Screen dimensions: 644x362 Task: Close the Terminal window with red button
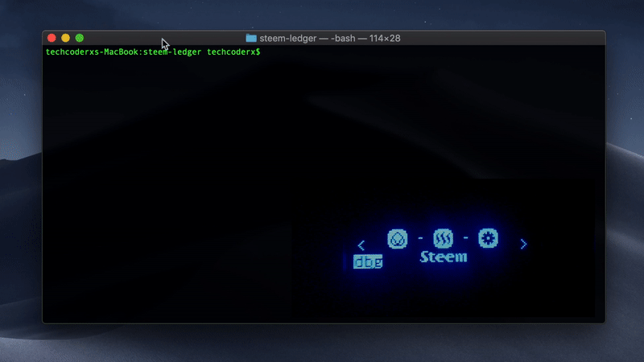click(x=52, y=38)
